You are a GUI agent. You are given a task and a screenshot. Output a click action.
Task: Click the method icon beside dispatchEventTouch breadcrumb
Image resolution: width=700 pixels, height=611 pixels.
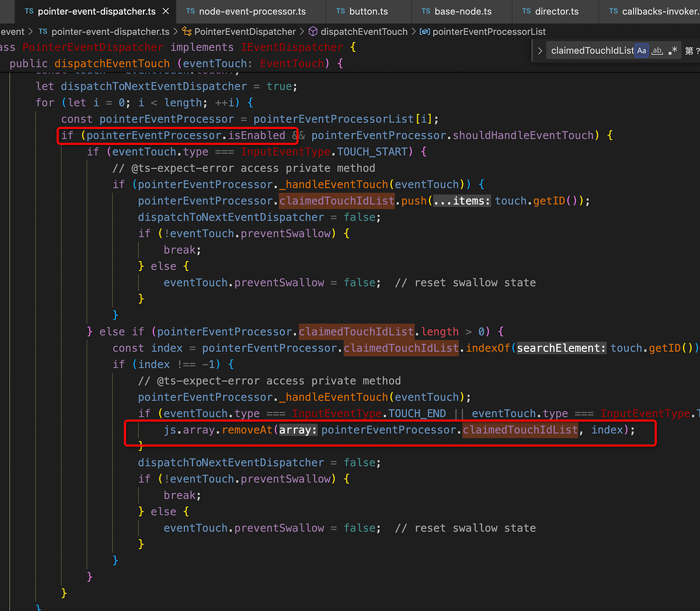click(312, 31)
